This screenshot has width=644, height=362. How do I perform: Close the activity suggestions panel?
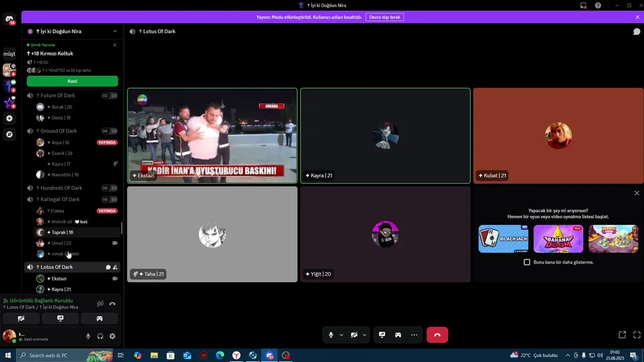point(637,193)
